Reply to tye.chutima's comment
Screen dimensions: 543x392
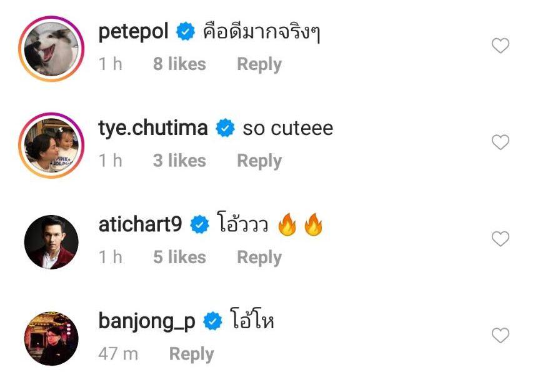coord(259,161)
